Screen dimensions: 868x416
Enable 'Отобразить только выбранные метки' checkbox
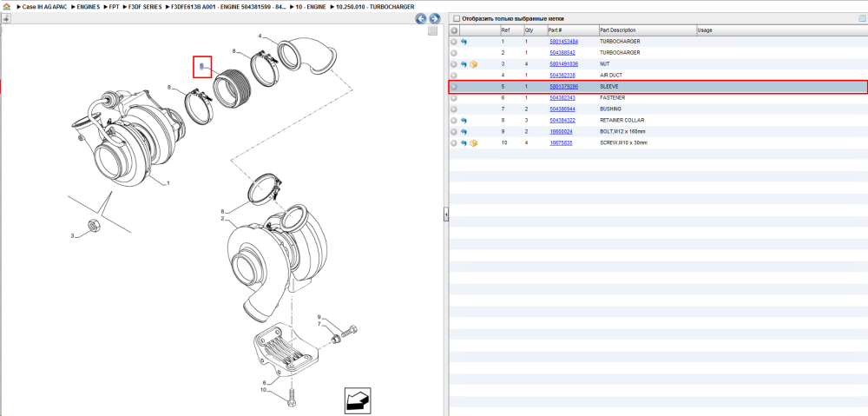coord(457,18)
